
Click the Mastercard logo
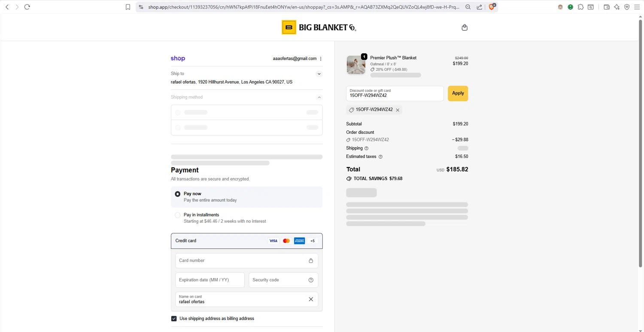click(x=286, y=241)
